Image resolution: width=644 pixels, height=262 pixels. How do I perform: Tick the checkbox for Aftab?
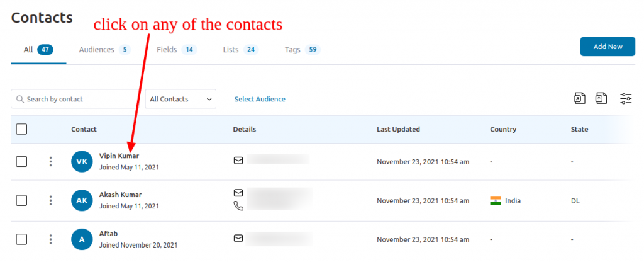(22, 239)
